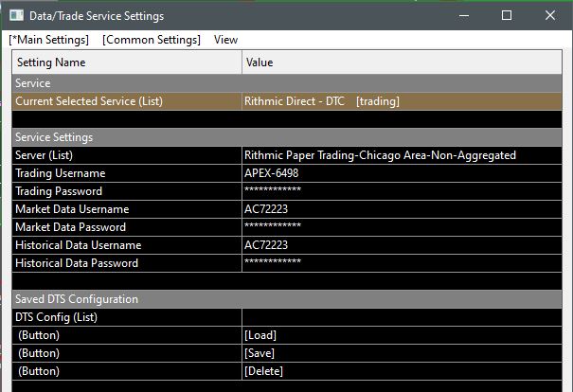Click the window title Data/Trade Service Settings
The width and height of the screenshot is (573, 392).
coord(97,16)
